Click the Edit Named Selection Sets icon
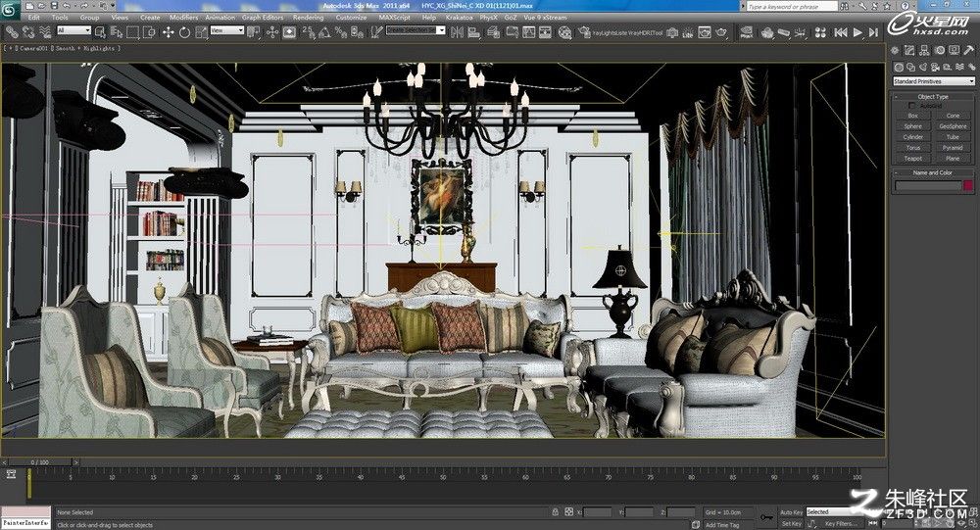The width and height of the screenshot is (980, 530). pos(375,32)
